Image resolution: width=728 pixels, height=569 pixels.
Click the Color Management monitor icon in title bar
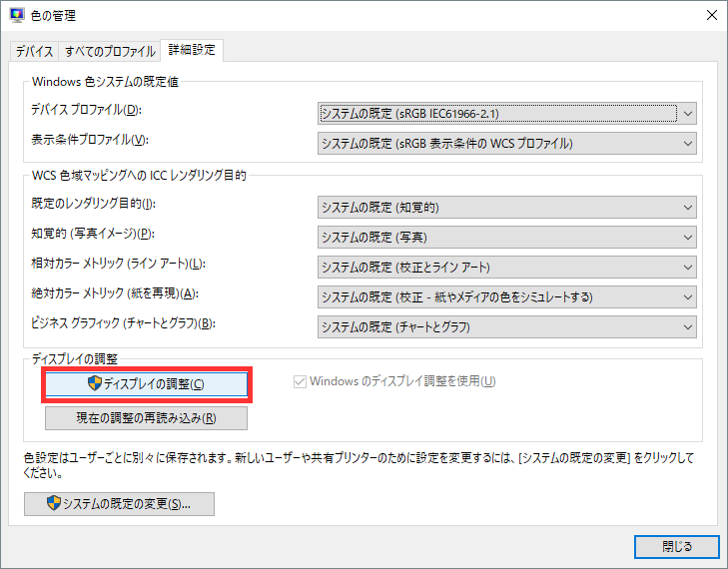(16, 16)
